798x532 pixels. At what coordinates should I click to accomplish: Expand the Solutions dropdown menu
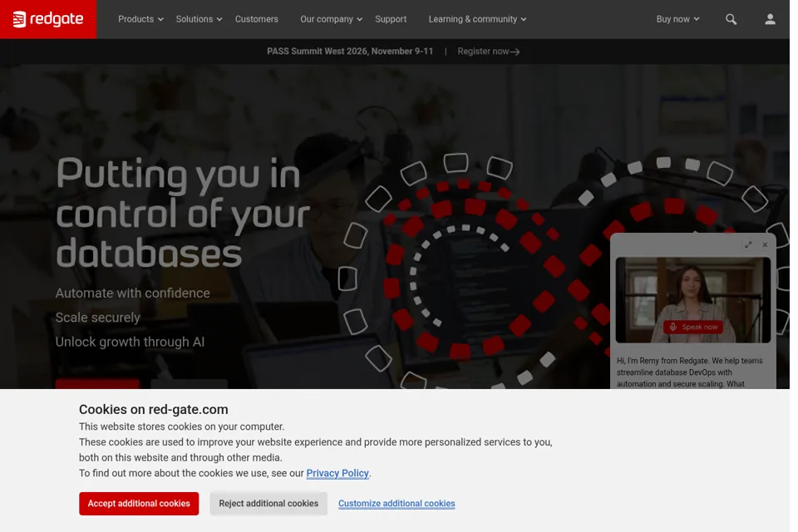pyautogui.click(x=199, y=19)
